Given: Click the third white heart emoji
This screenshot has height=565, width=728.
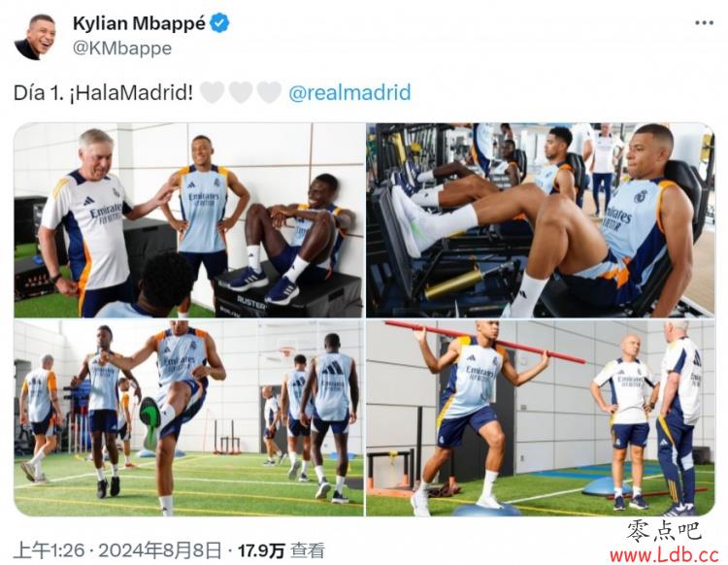Looking at the screenshot, I should [269, 92].
